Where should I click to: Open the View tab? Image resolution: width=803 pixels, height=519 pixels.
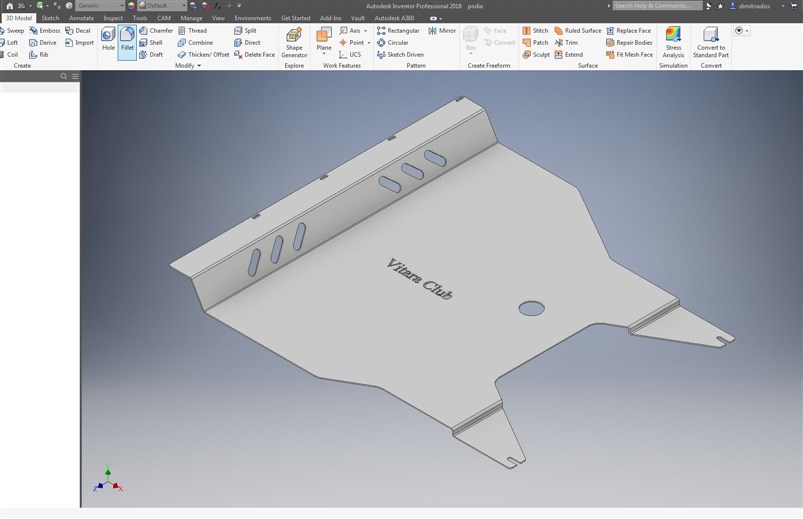(x=218, y=18)
